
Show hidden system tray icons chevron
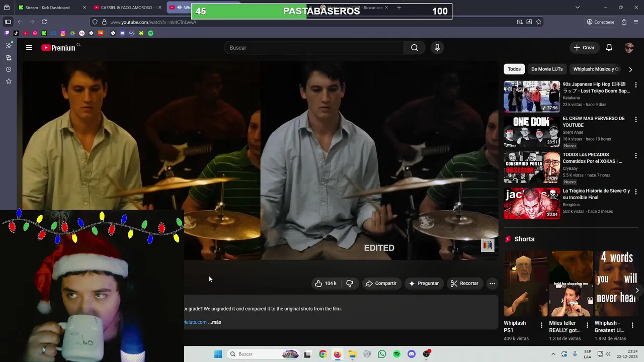[x=552, y=354]
